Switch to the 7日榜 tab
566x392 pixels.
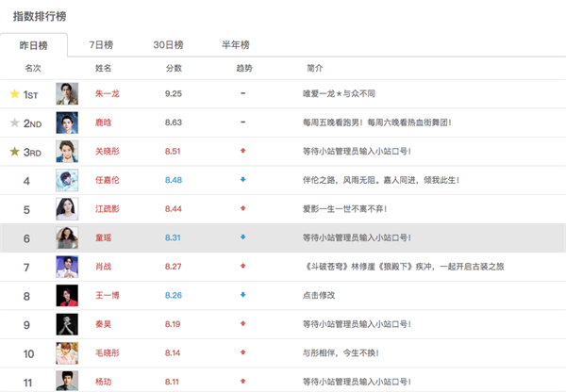[101, 44]
